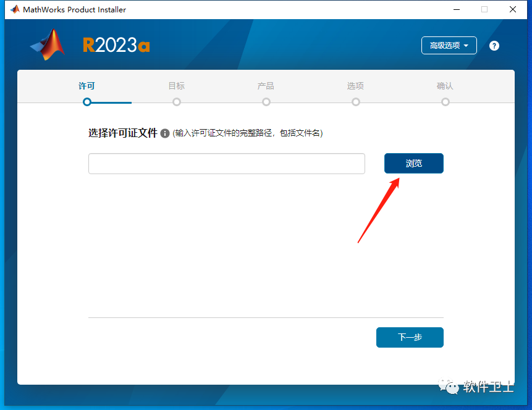The image size is (532, 410).
Task: Select the 产品 step tab
Action: point(266,86)
